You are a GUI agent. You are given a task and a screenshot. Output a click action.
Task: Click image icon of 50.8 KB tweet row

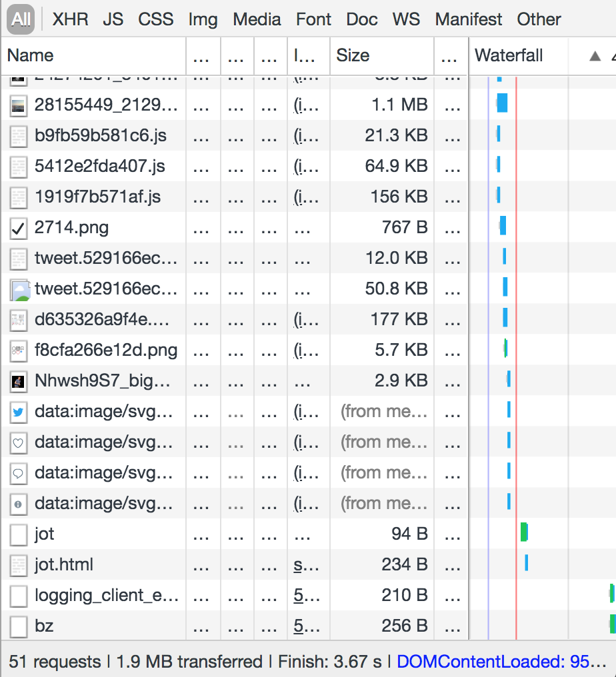pyautogui.click(x=19, y=289)
